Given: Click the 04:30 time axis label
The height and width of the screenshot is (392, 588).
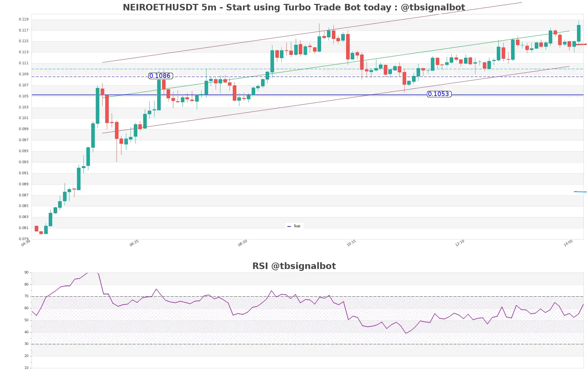Looking at the screenshot, I should [26, 243].
